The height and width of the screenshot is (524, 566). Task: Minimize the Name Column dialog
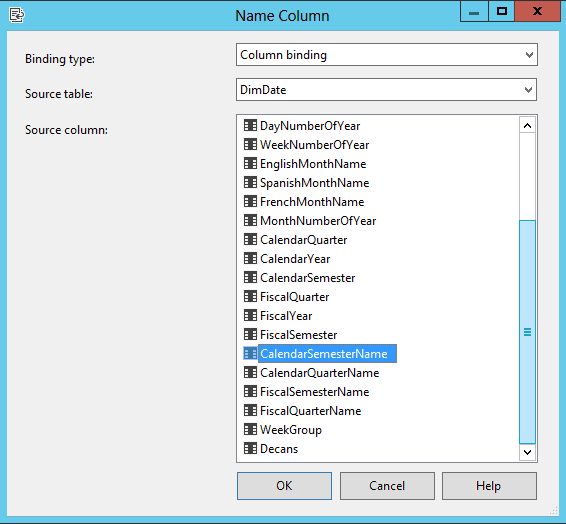click(x=474, y=11)
